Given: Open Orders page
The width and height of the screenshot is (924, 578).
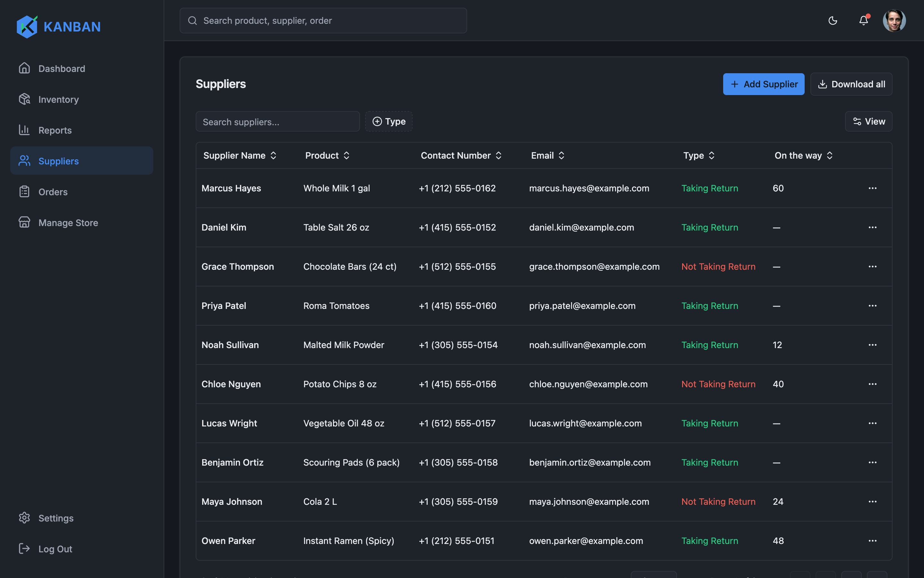Looking at the screenshot, I should click(82, 192).
